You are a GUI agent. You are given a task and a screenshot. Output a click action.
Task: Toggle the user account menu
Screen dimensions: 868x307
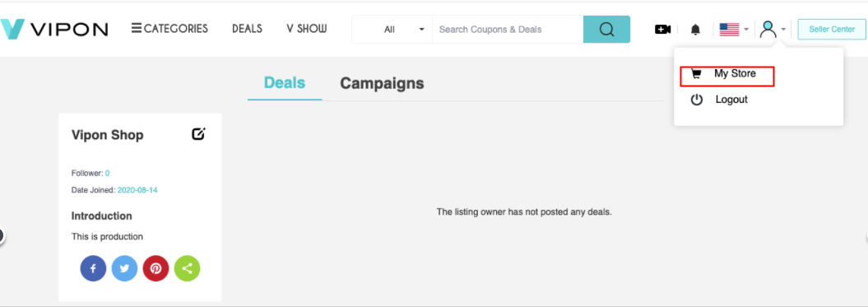click(x=773, y=29)
